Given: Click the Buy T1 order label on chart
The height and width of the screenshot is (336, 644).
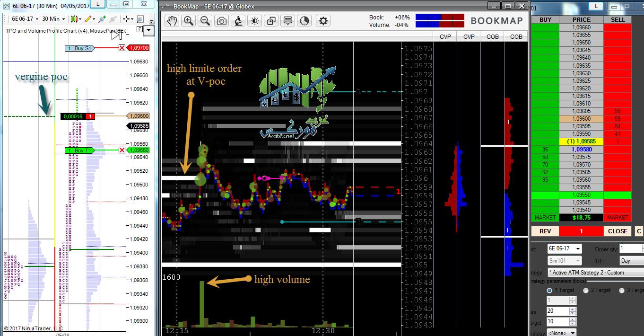Looking at the screenshot, I should click(80, 150).
